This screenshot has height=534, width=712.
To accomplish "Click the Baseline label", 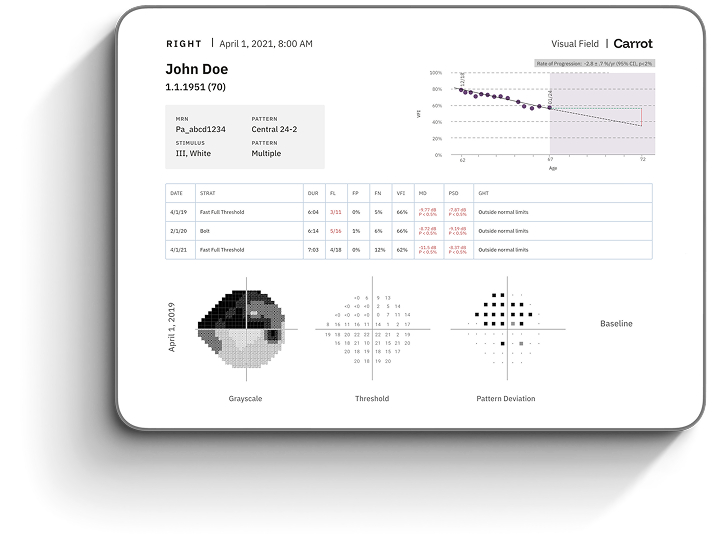I will pyautogui.click(x=616, y=324).
